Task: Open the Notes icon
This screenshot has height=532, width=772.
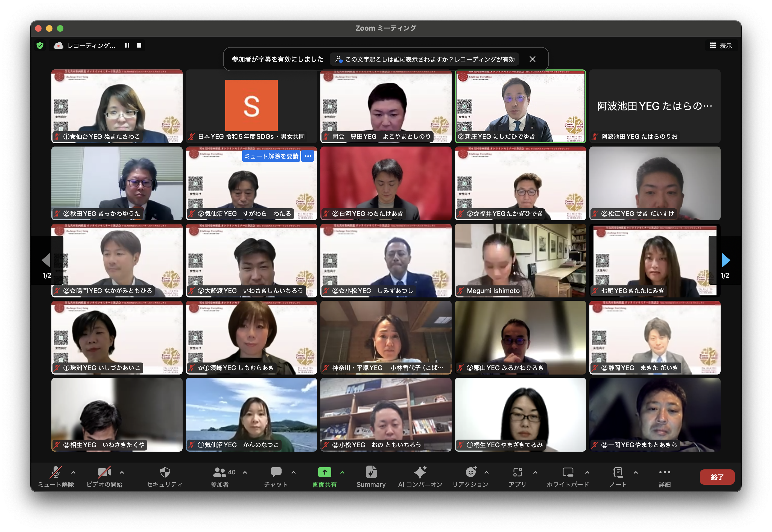Action: pos(618,473)
